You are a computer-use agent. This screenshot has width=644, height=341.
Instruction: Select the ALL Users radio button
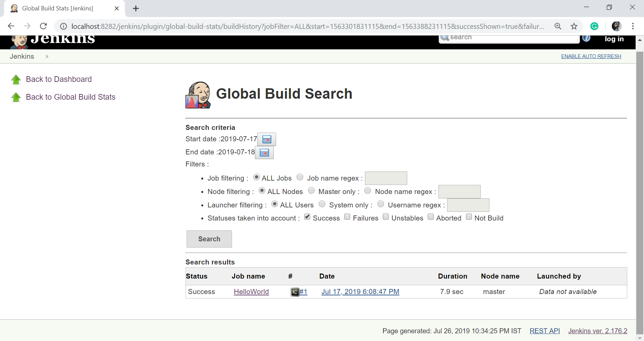tap(275, 204)
